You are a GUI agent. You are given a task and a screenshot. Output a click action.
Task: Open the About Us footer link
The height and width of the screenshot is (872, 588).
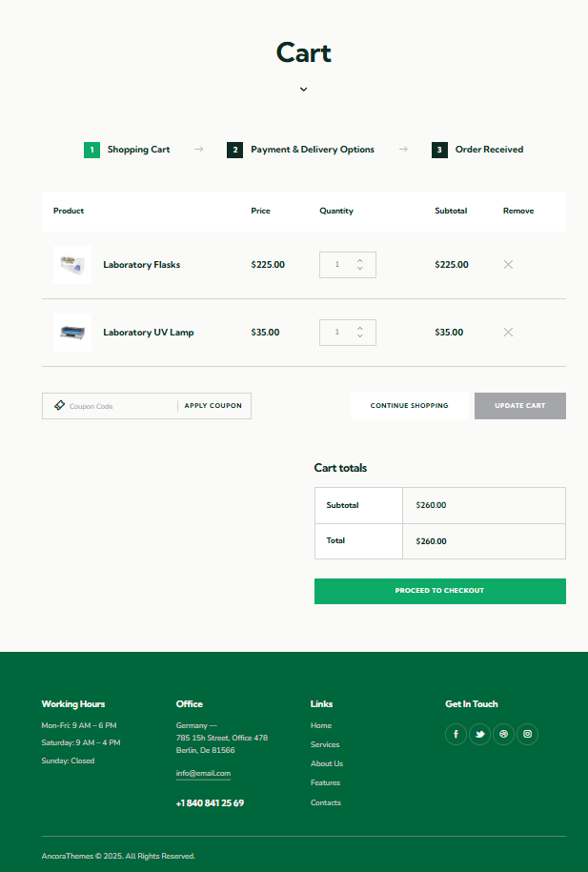click(x=327, y=763)
